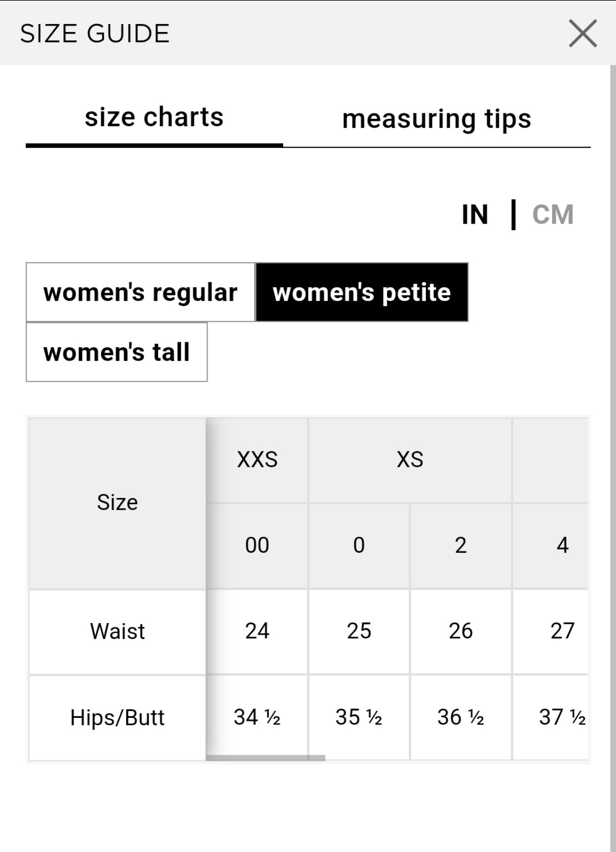Choose women's regular size chart
This screenshot has height=852, width=616.
(141, 292)
